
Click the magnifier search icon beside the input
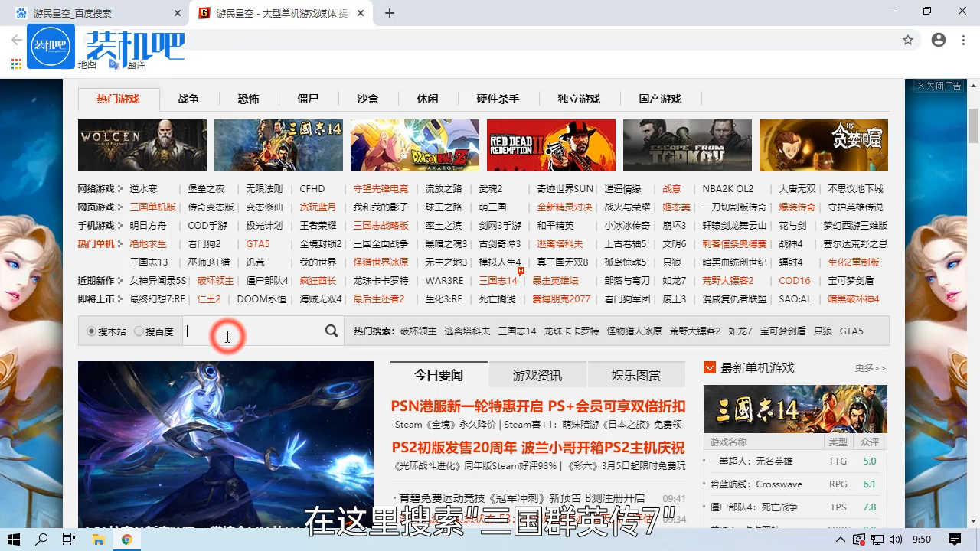coord(331,331)
